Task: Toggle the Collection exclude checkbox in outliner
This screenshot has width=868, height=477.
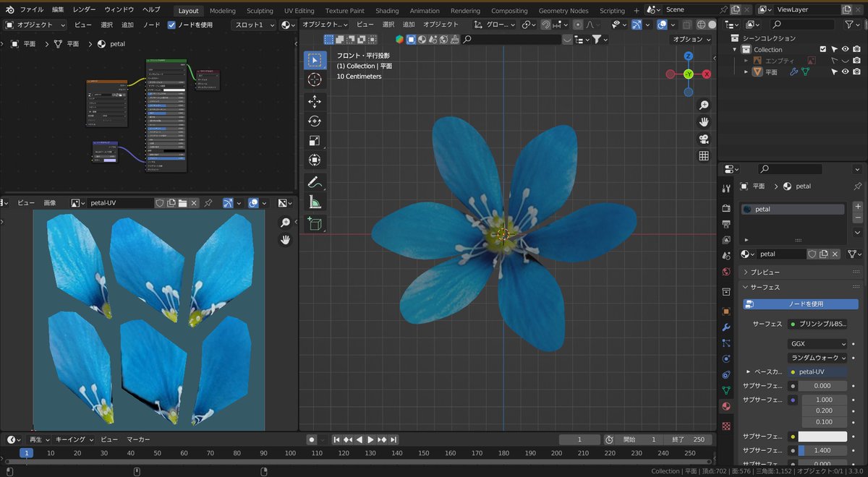Action: pos(822,49)
